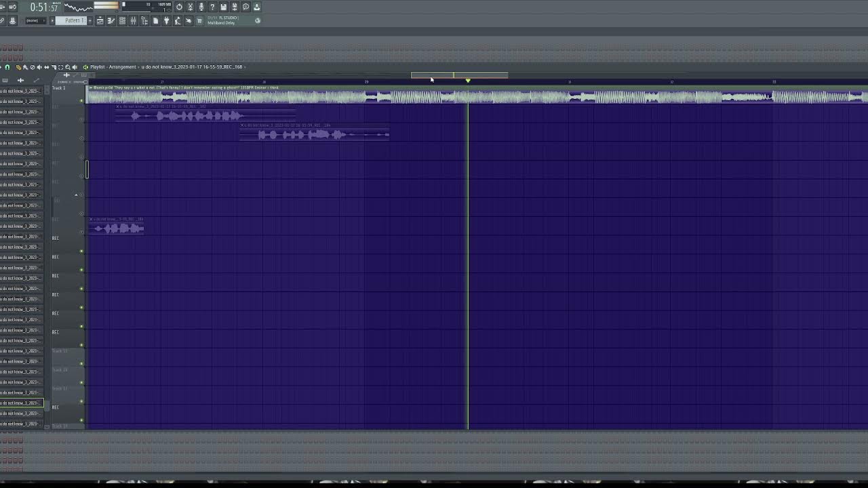Click the playhead marker on the timeline
This screenshot has height=488, width=868.
pos(468,81)
